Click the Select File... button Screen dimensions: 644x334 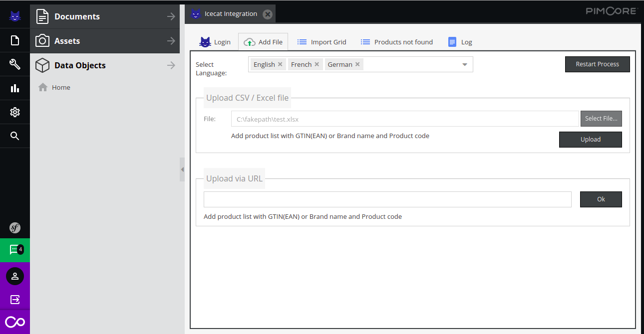click(x=601, y=119)
